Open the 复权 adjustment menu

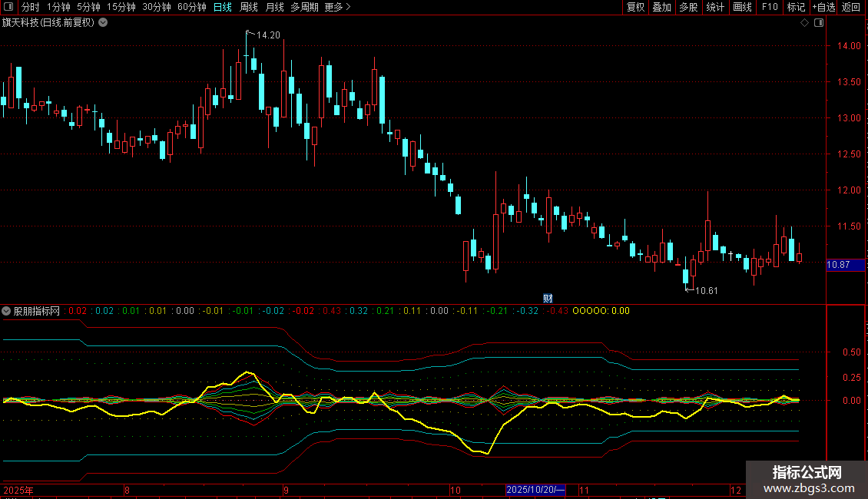[635, 8]
